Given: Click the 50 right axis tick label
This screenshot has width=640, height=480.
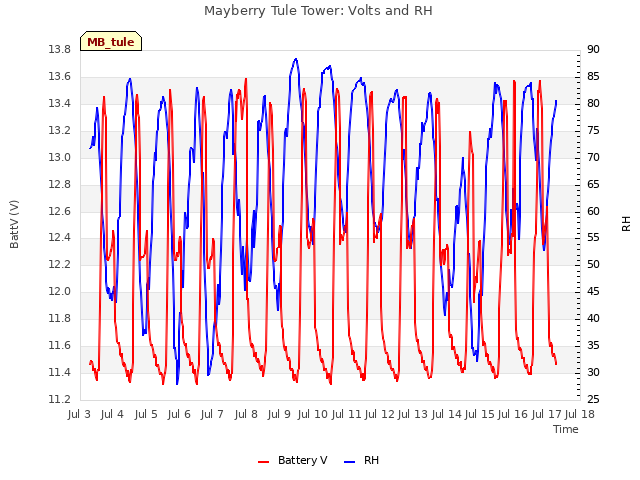Looking at the screenshot, I should [593, 264].
